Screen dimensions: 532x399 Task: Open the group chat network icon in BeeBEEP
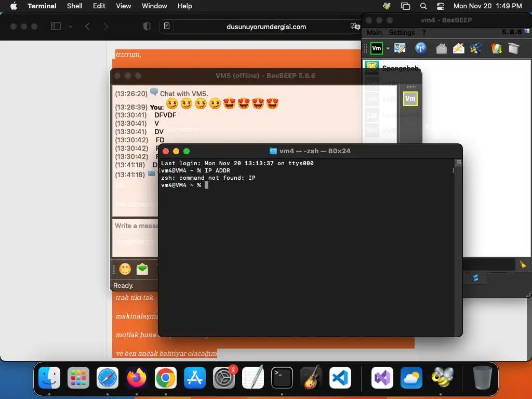[x=476, y=48]
